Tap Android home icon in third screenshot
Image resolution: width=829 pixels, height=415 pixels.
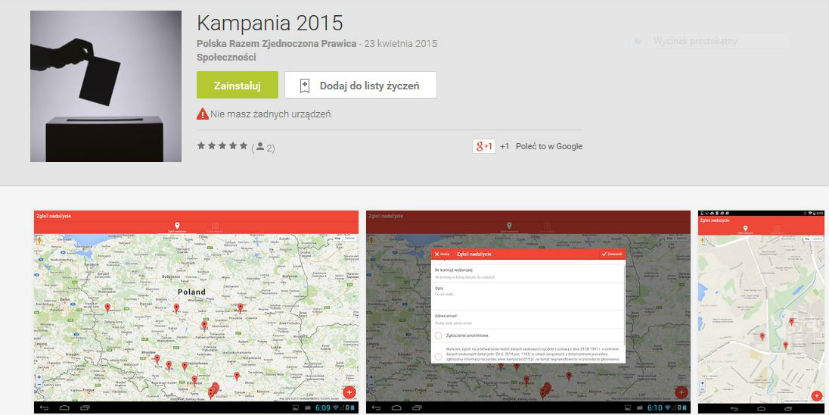coord(761,409)
